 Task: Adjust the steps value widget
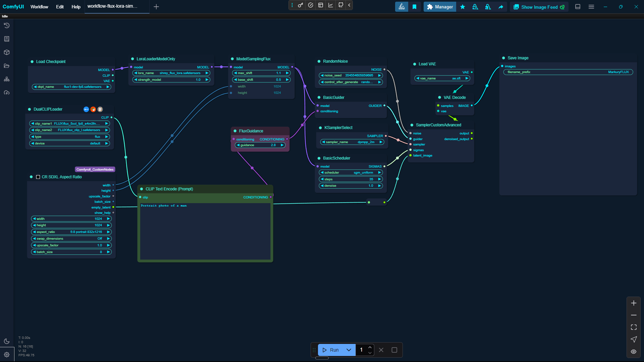pos(351,179)
